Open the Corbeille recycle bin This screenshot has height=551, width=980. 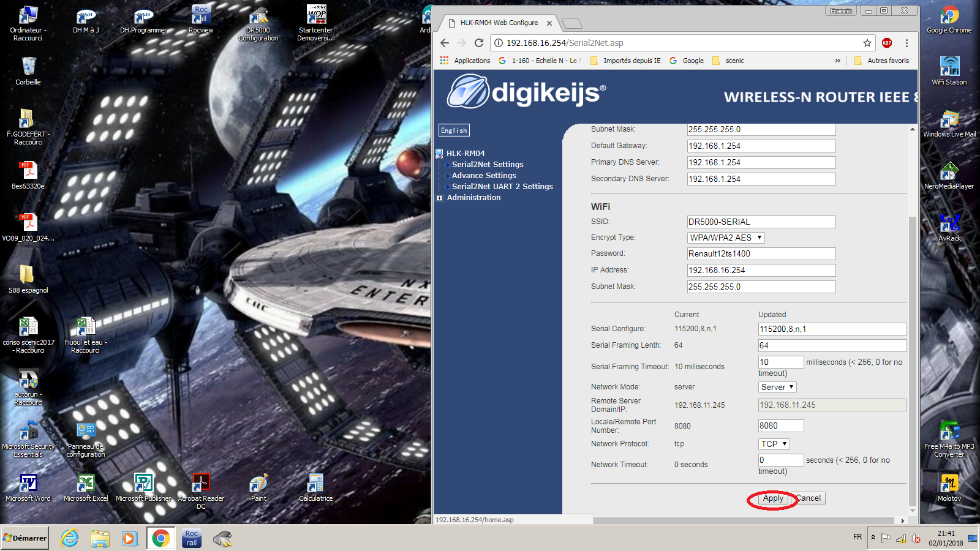pos(28,71)
